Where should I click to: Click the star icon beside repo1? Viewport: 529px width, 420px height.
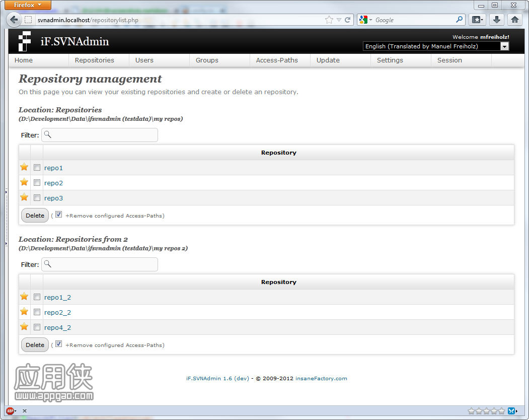coord(24,167)
